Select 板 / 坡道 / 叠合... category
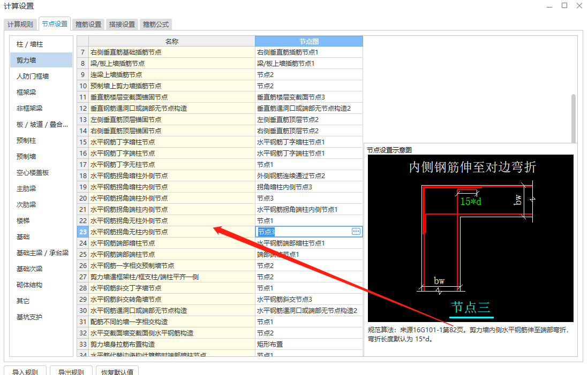 [x=41, y=125]
